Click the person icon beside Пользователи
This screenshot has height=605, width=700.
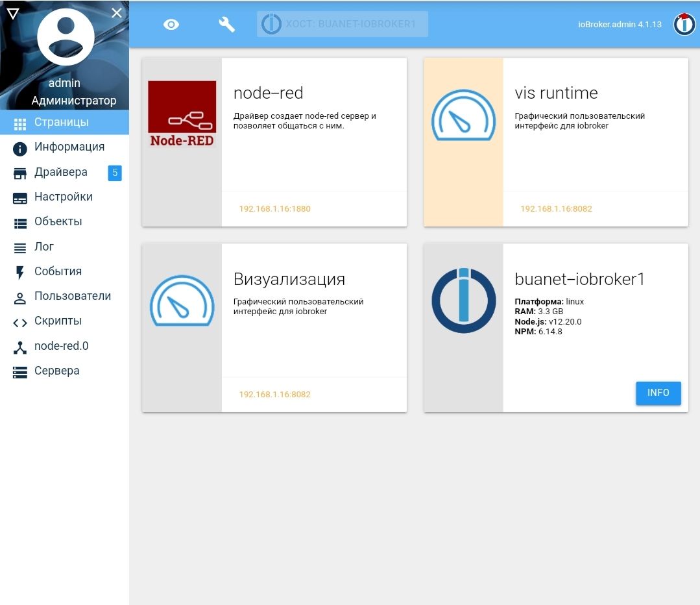(x=19, y=298)
